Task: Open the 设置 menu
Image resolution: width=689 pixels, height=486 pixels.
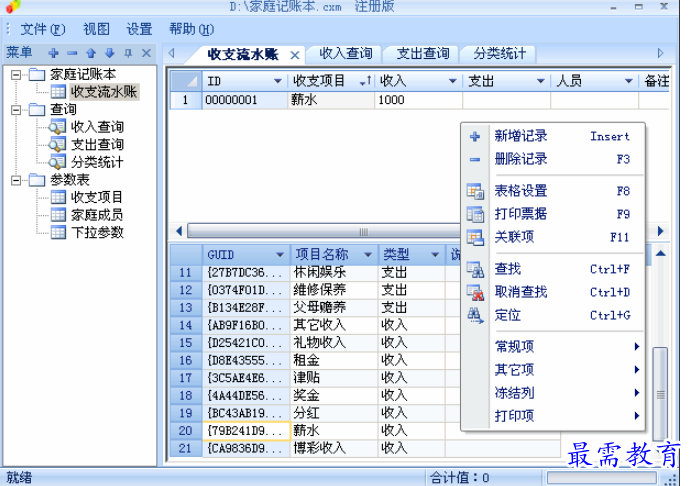Action: tap(139, 29)
